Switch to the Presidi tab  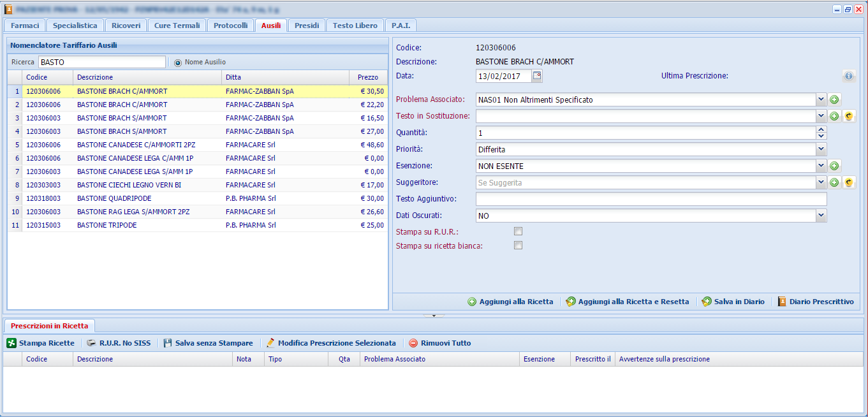coord(307,26)
